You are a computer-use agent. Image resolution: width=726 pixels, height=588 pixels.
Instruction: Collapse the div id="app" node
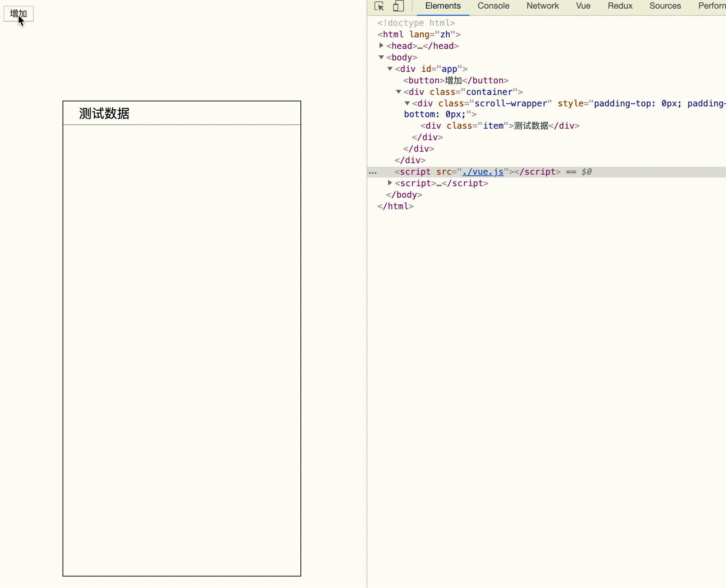(390, 69)
